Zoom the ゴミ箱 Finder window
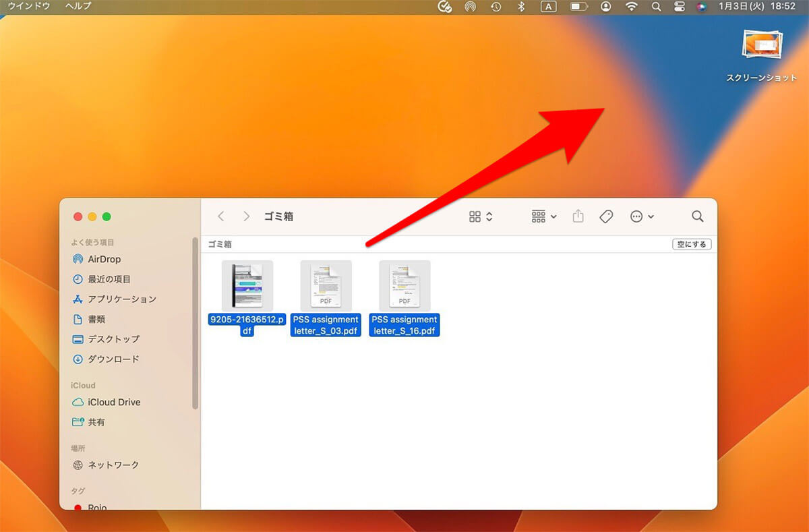This screenshot has height=532, width=809. [107, 216]
